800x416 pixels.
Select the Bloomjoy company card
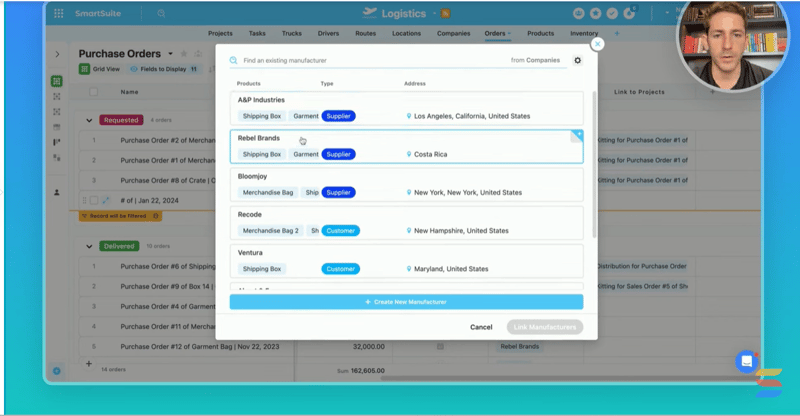406,185
